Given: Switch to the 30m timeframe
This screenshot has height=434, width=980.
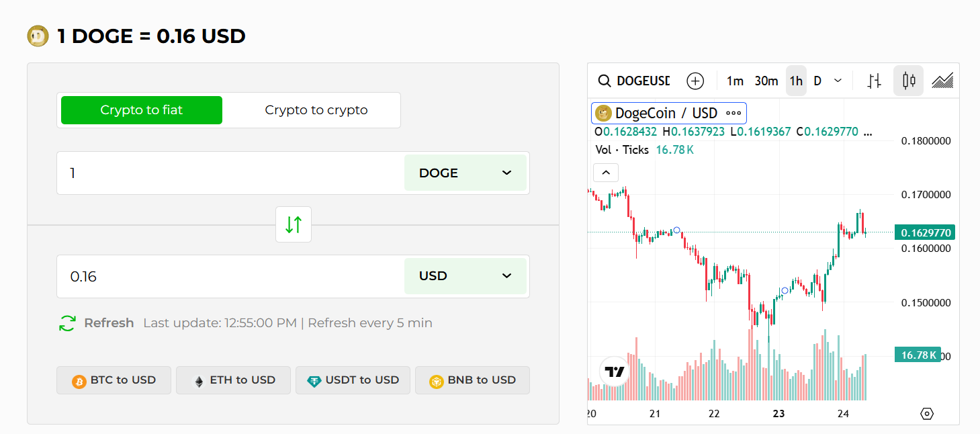Looking at the screenshot, I should point(766,81).
